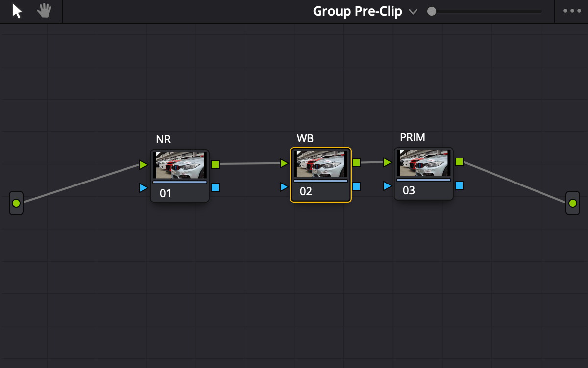This screenshot has height=368, width=588.
Task: Click the blue key input triangle of node WB
Action: click(x=284, y=186)
